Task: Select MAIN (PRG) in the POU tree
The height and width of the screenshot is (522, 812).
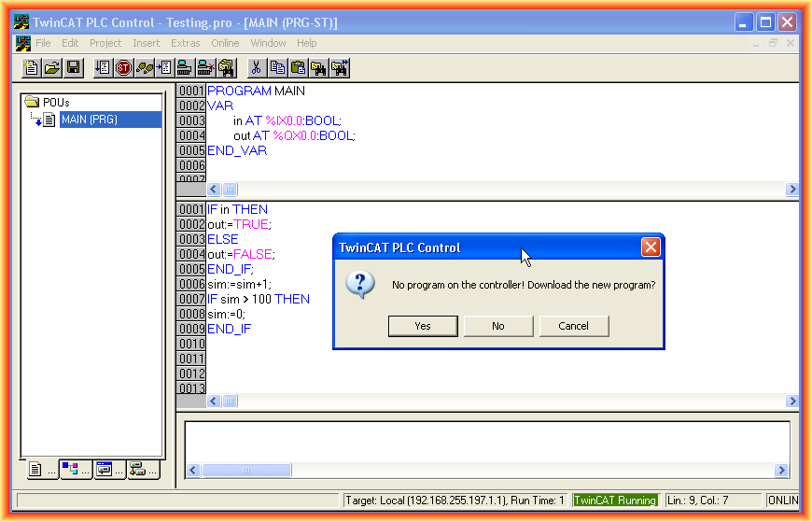Action: tap(89, 120)
